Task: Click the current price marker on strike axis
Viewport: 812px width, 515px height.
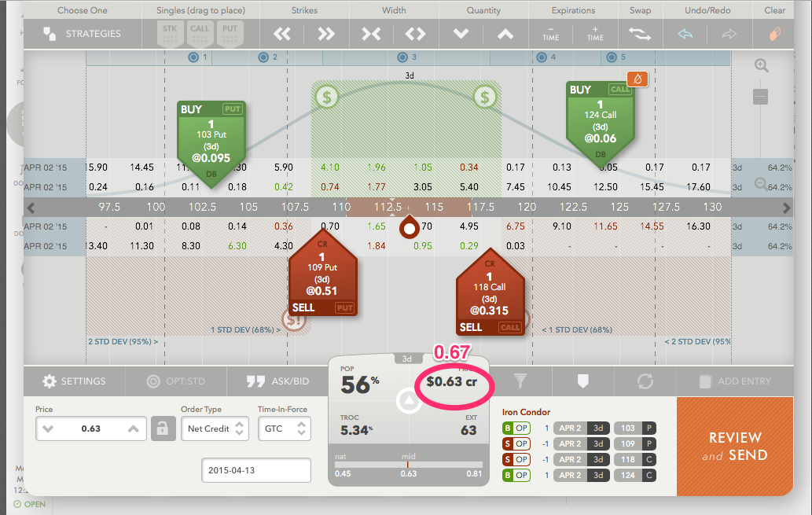Action: coord(409,228)
